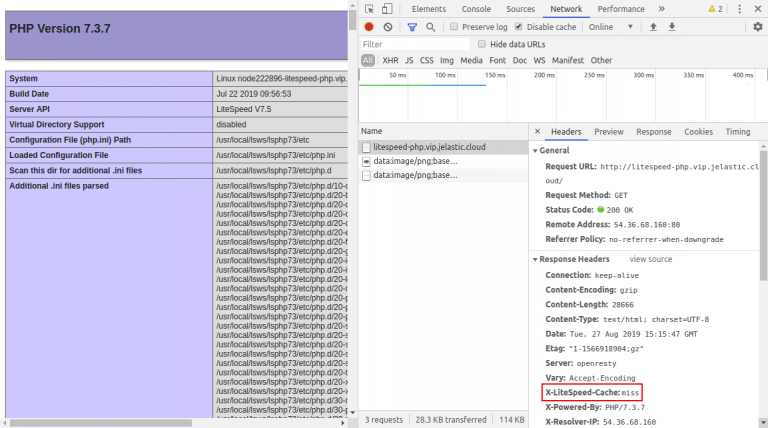The image size is (768, 428).
Task: Filter requests by CSS
Action: coord(427,60)
